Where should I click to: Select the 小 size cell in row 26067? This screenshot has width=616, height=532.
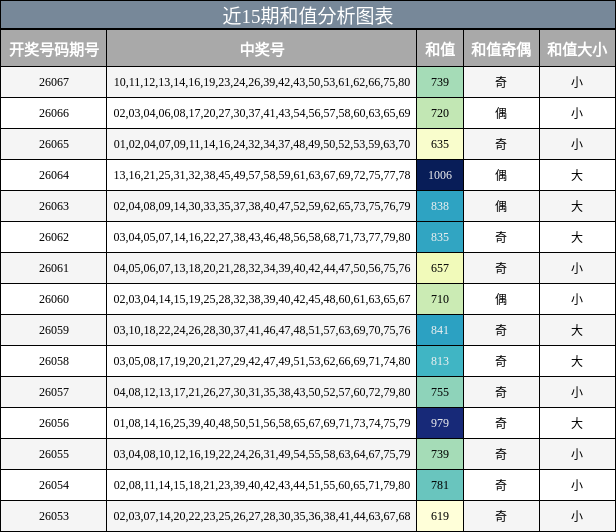(x=577, y=82)
